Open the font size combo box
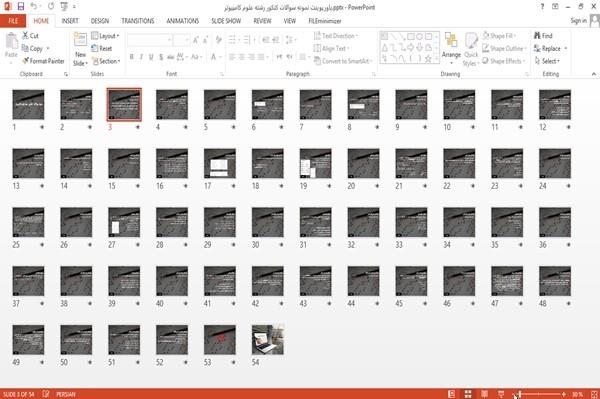The height and width of the screenshot is (399, 600). 181,40
